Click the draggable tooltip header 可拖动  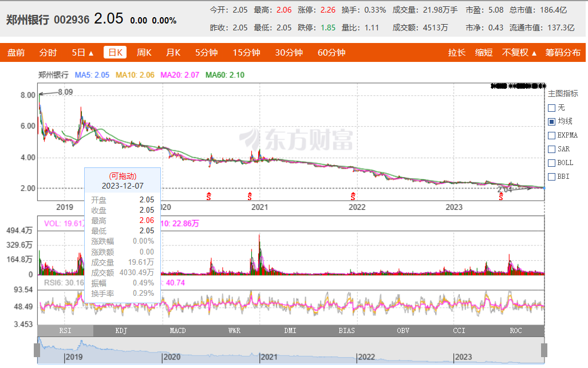tap(123, 176)
